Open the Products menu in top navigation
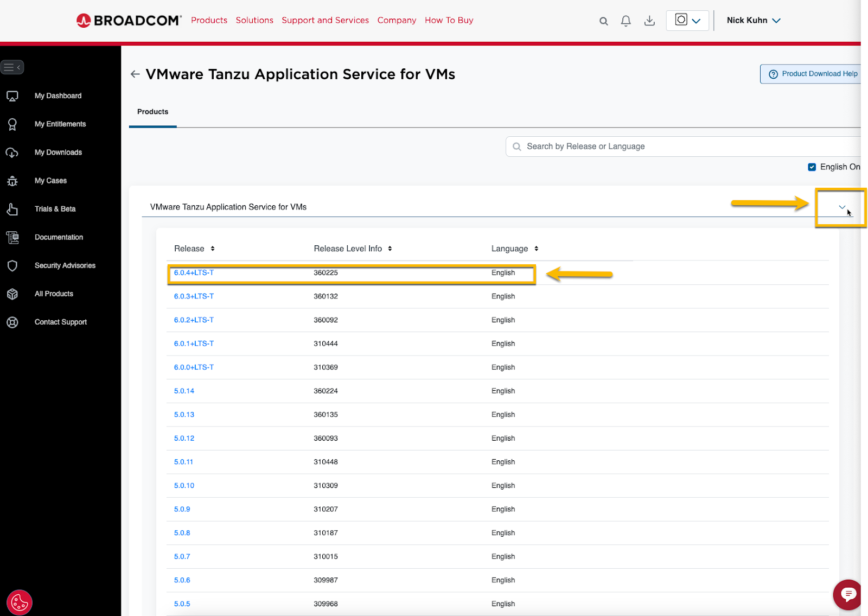The image size is (868, 616). [209, 20]
